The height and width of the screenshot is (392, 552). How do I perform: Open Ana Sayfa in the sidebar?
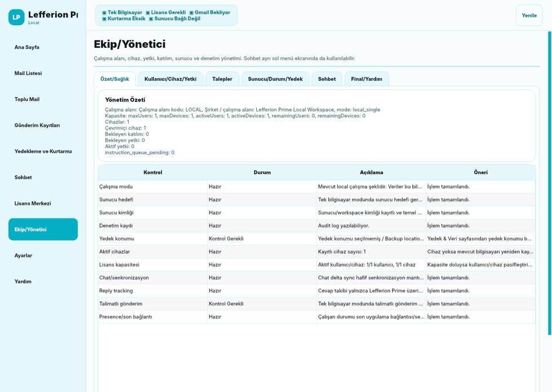[x=43, y=47]
